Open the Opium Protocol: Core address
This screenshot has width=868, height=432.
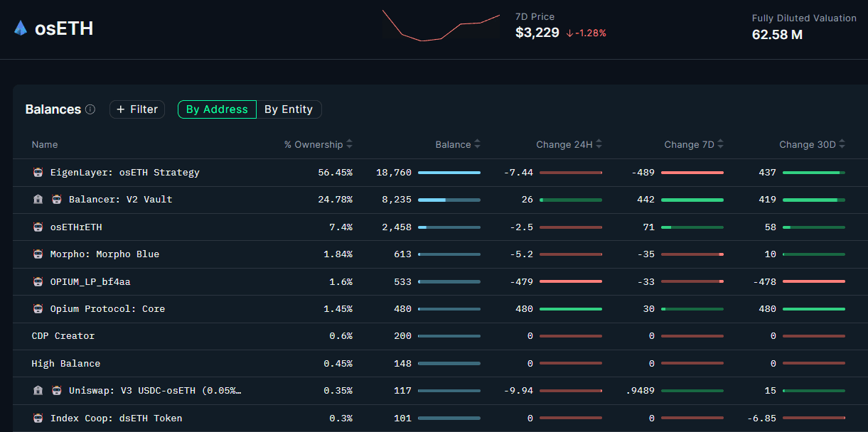[x=107, y=309]
